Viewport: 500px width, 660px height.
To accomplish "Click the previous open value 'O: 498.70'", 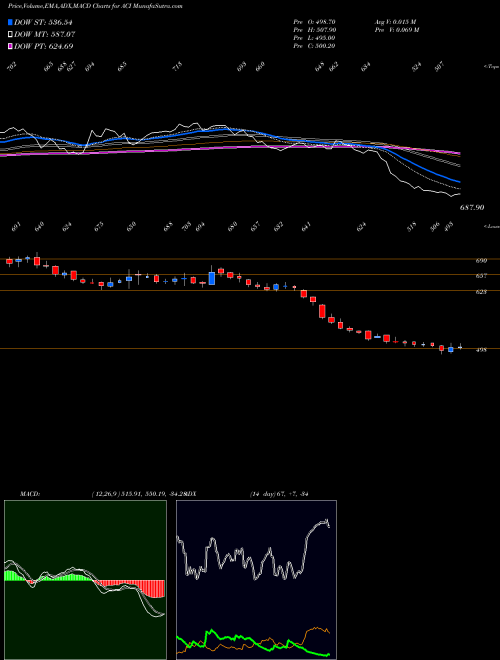I will tap(320, 22).
